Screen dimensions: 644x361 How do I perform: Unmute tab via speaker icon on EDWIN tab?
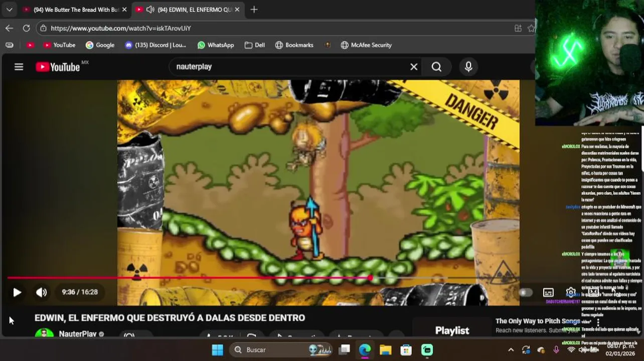(150, 10)
